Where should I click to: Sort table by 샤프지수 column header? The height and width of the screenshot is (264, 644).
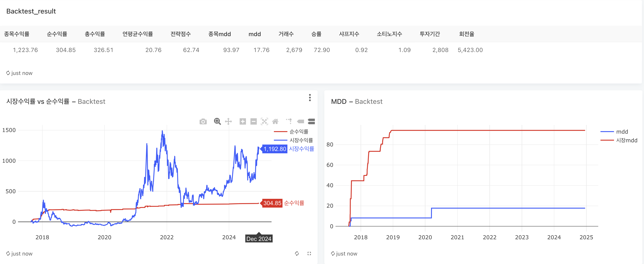pyautogui.click(x=349, y=34)
